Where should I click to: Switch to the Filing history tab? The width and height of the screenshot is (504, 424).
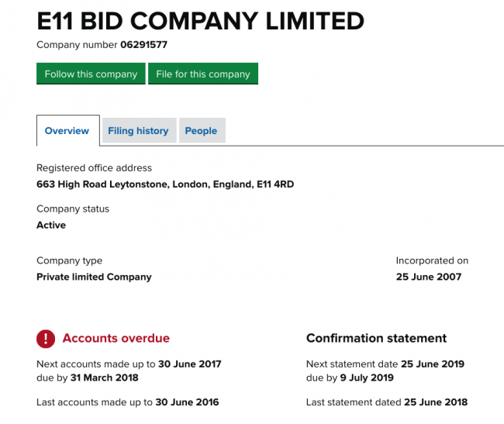coord(139,130)
